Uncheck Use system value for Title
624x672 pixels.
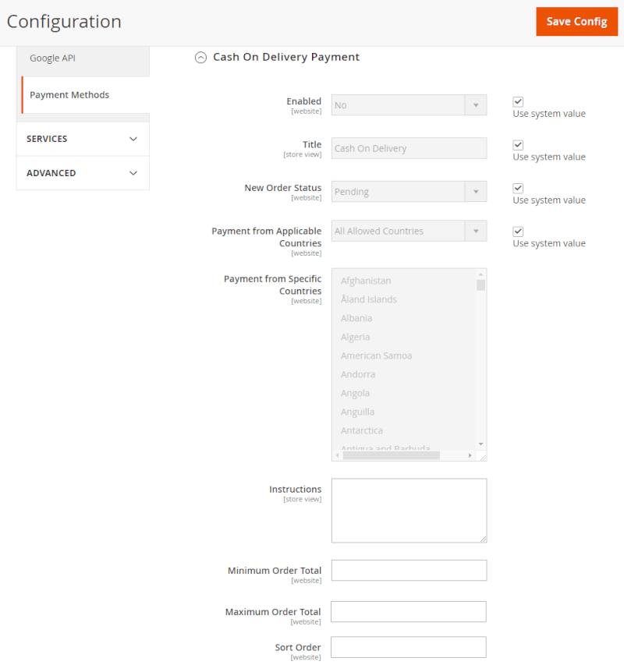coord(517,144)
